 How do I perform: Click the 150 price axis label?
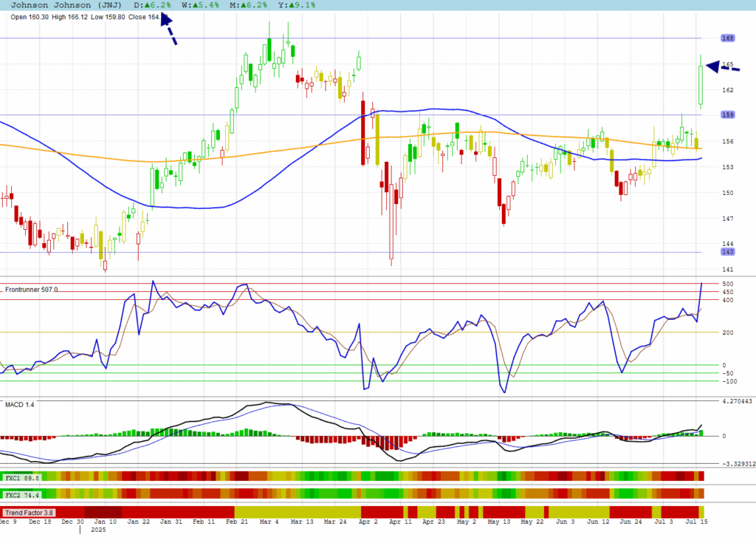[727, 193]
